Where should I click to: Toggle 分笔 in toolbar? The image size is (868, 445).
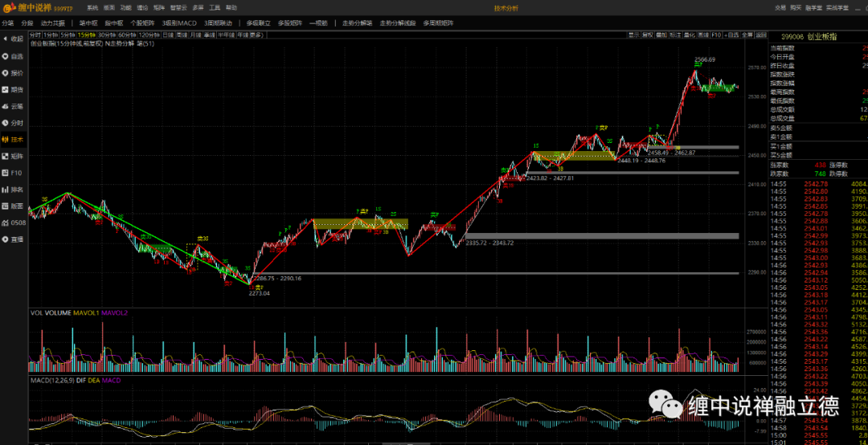point(8,23)
